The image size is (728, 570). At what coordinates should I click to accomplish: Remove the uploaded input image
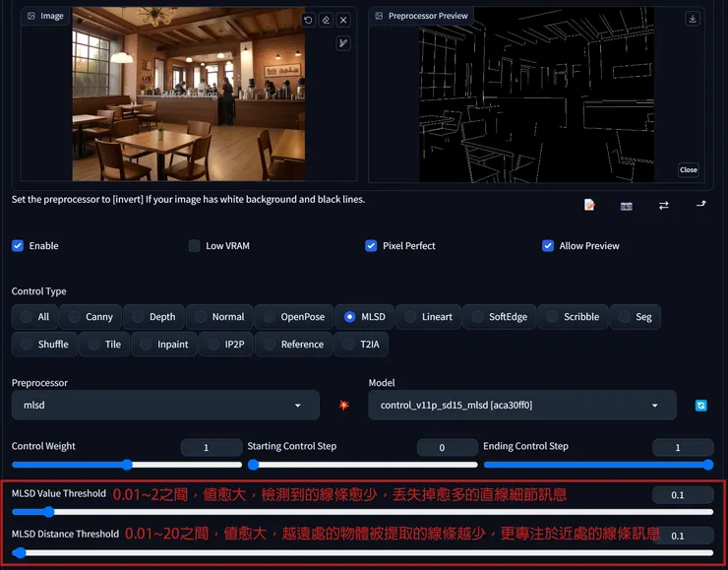pos(343,20)
